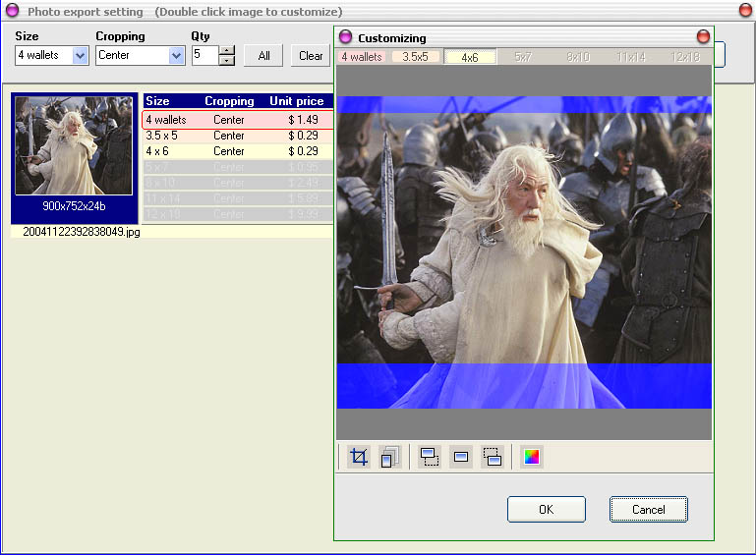756x555 pixels.
Task: Click the greyed 5 x 7 row
Action: click(x=238, y=167)
